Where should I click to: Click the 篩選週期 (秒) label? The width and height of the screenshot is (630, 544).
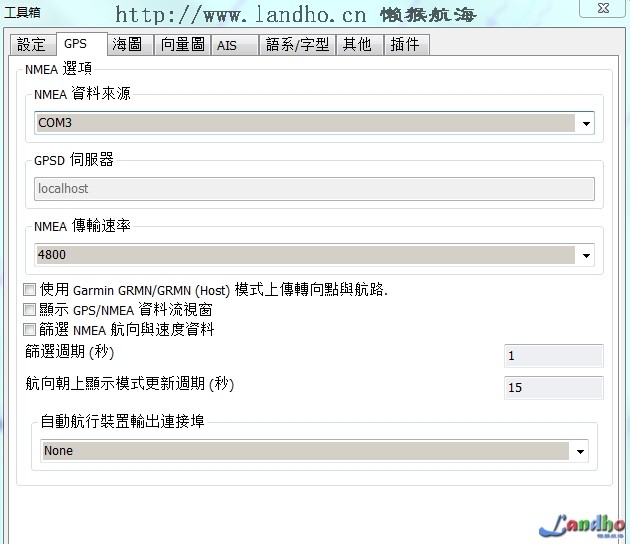tap(70, 352)
